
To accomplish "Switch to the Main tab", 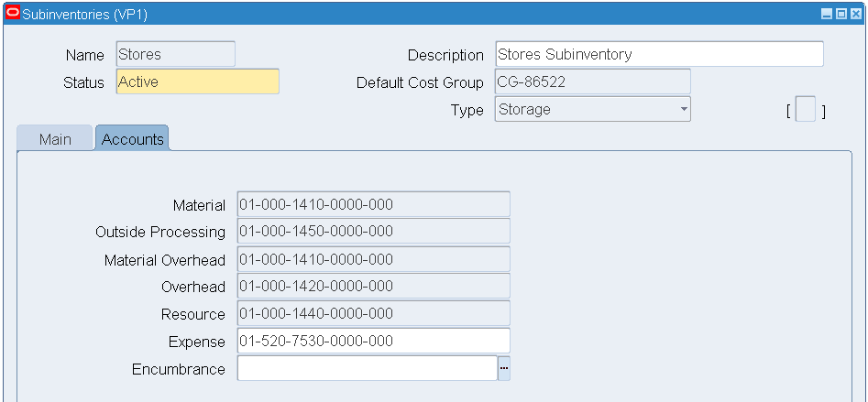I will point(55,139).
